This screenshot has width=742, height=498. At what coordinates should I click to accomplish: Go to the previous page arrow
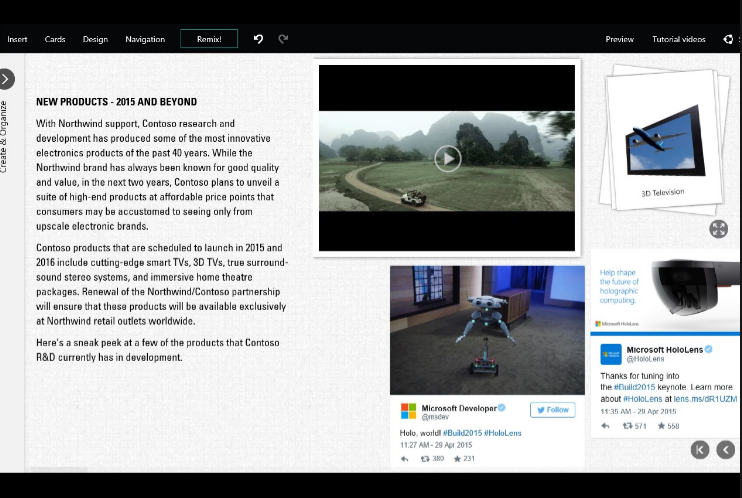[x=725, y=450]
